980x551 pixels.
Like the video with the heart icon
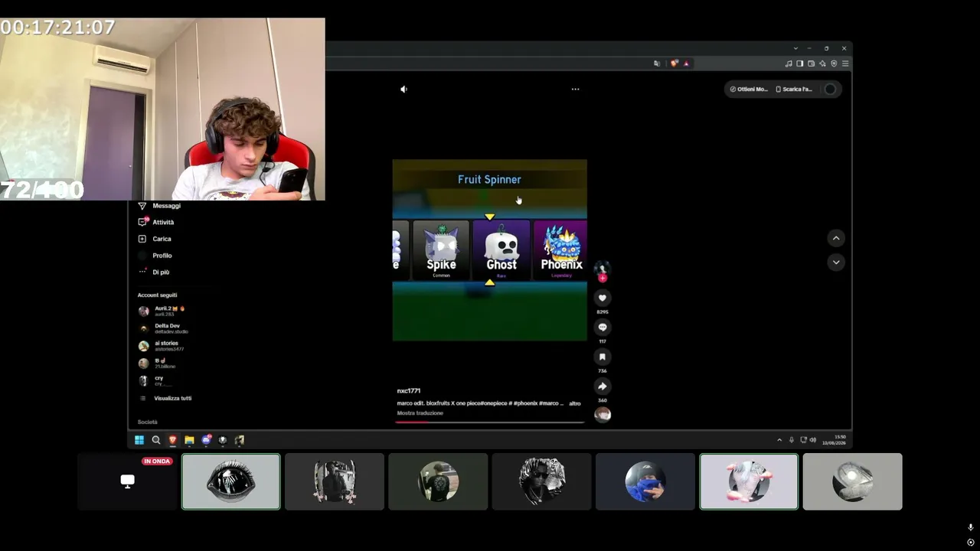[x=603, y=298]
